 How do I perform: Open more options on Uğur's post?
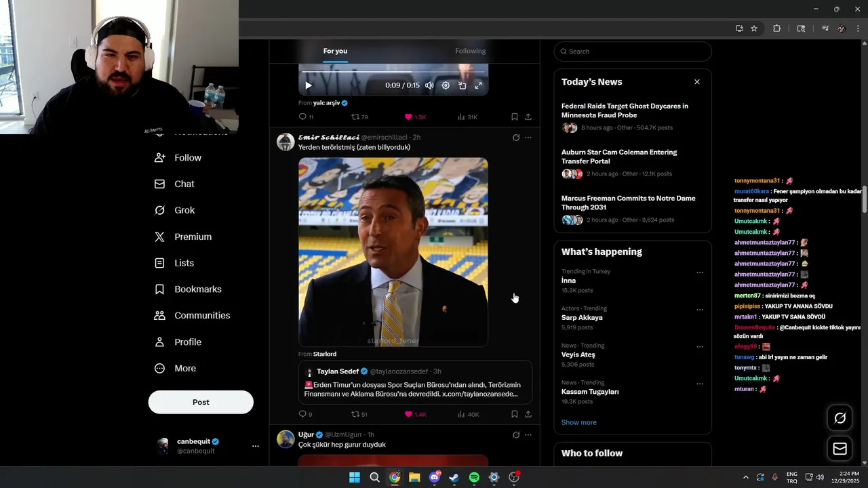pos(528,435)
